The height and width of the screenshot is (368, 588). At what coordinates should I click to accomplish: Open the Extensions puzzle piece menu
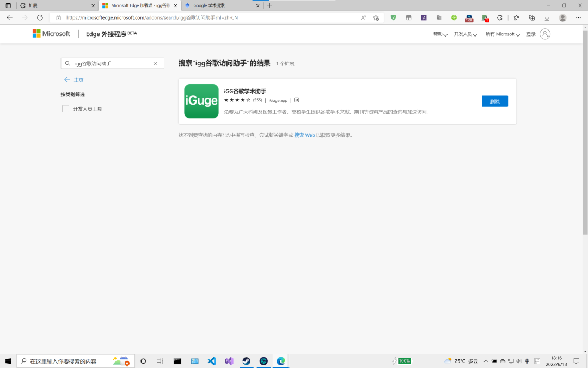pyautogui.click(x=500, y=17)
